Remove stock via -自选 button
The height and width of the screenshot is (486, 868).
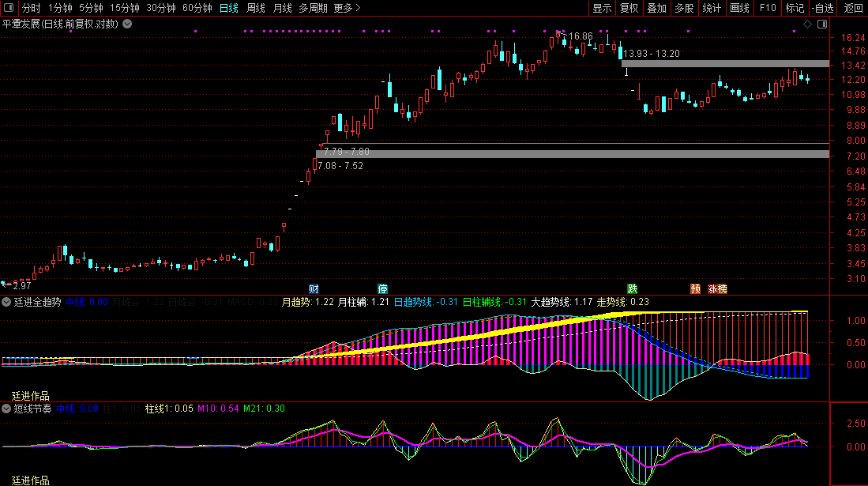click(822, 9)
